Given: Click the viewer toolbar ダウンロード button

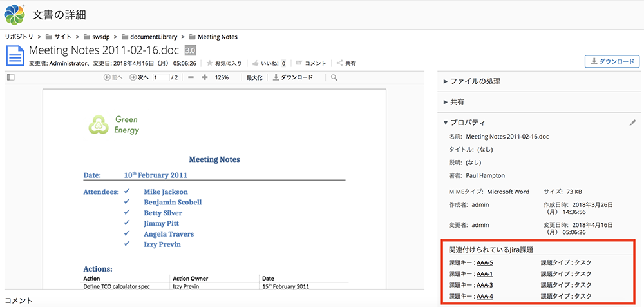Looking at the screenshot, I should (x=293, y=77).
